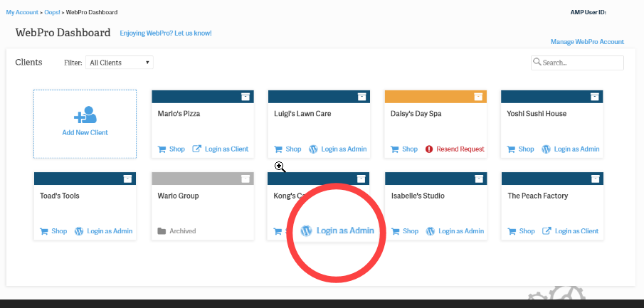Click archive icon on The Peach Factory card
This screenshot has height=308, width=644.
[594, 179]
